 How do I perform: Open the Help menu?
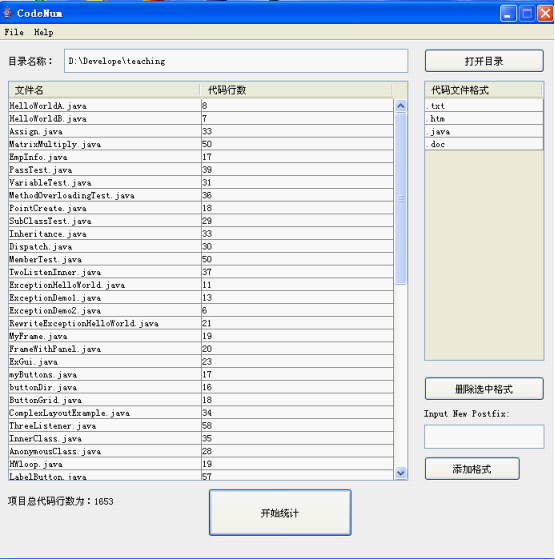click(44, 32)
